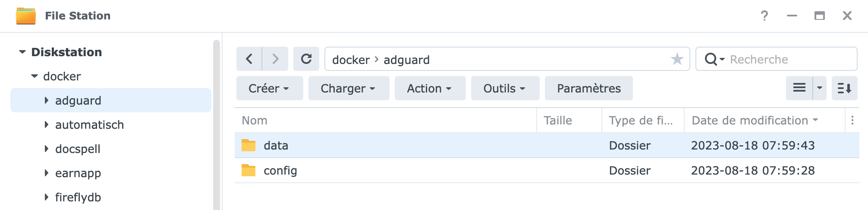Open the sort order icon button
The width and height of the screenshot is (868, 210).
pyautogui.click(x=844, y=88)
